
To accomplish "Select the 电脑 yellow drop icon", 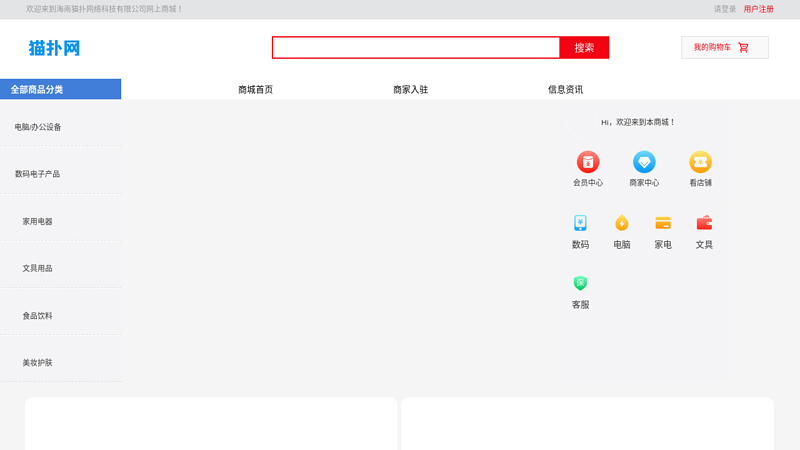I will tap(621, 223).
